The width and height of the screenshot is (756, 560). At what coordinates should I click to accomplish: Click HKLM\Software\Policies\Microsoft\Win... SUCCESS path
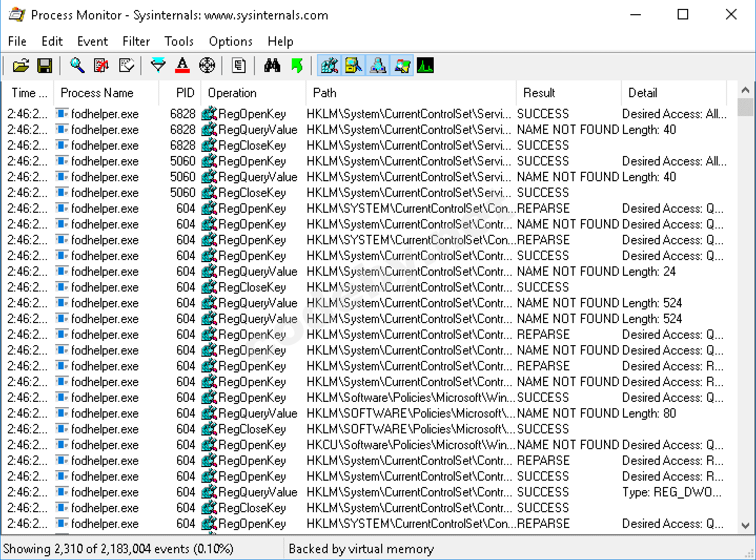[x=411, y=398]
